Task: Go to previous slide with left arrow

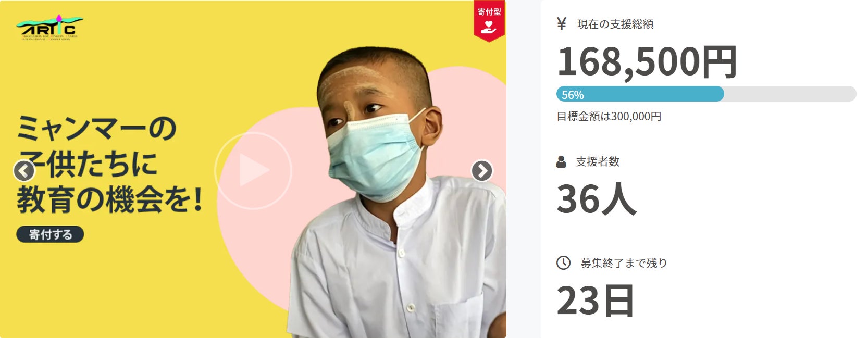Action: [x=24, y=171]
